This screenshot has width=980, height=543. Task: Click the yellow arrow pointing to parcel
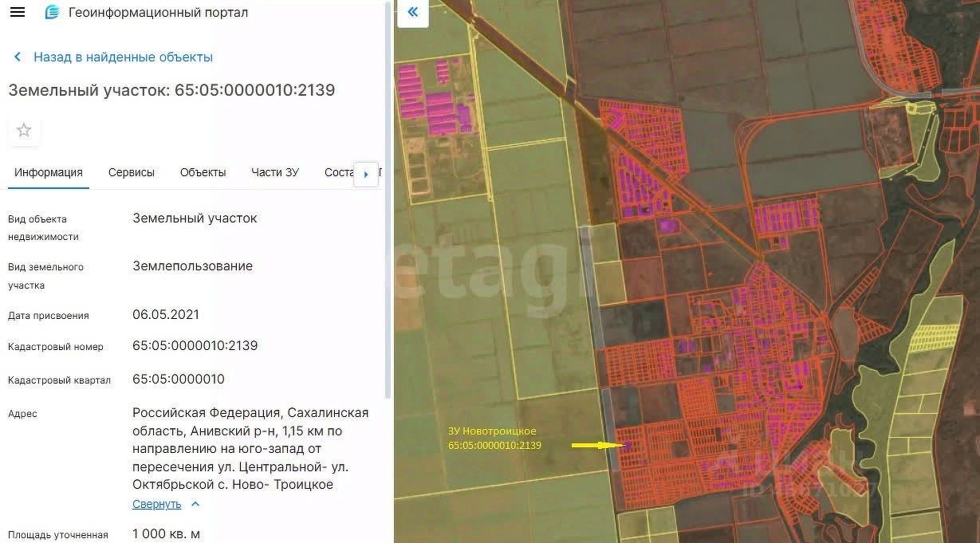(x=596, y=446)
